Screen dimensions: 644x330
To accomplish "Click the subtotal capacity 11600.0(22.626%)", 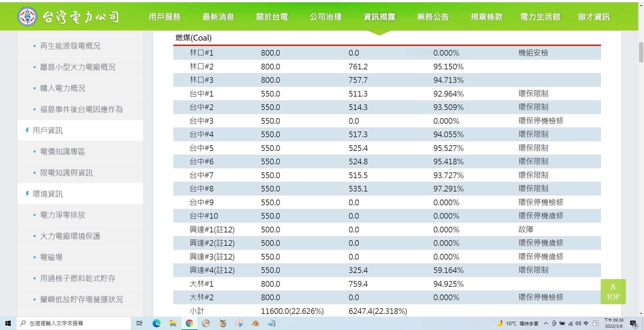I will click(292, 311).
